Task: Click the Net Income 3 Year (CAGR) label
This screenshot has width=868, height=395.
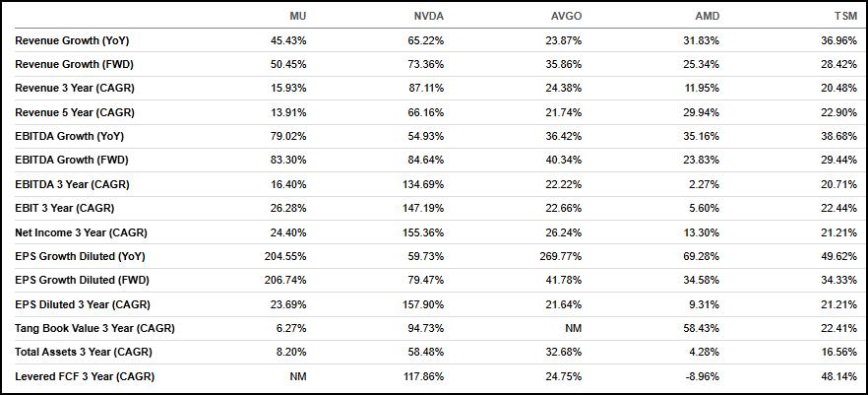Action: [x=77, y=232]
